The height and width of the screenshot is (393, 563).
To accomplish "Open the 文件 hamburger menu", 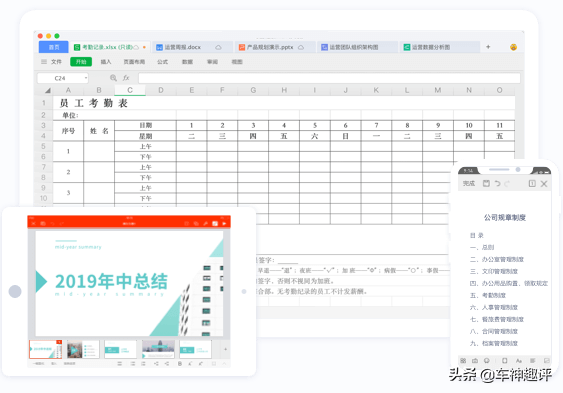I will pos(51,62).
